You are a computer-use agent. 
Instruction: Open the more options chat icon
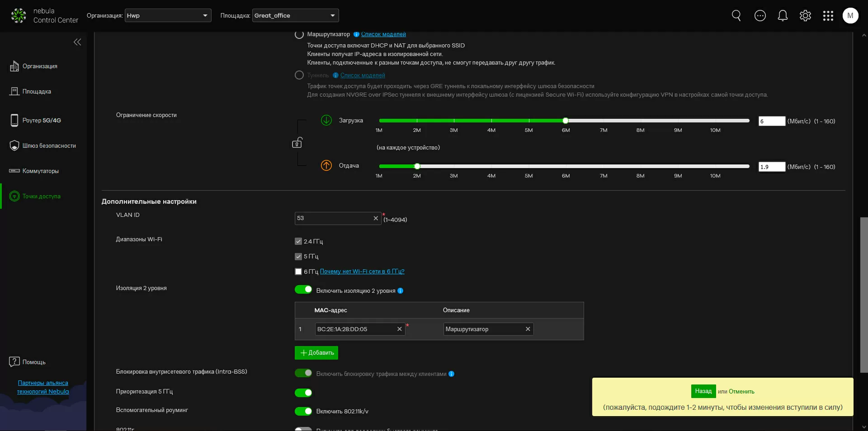pos(760,16)
